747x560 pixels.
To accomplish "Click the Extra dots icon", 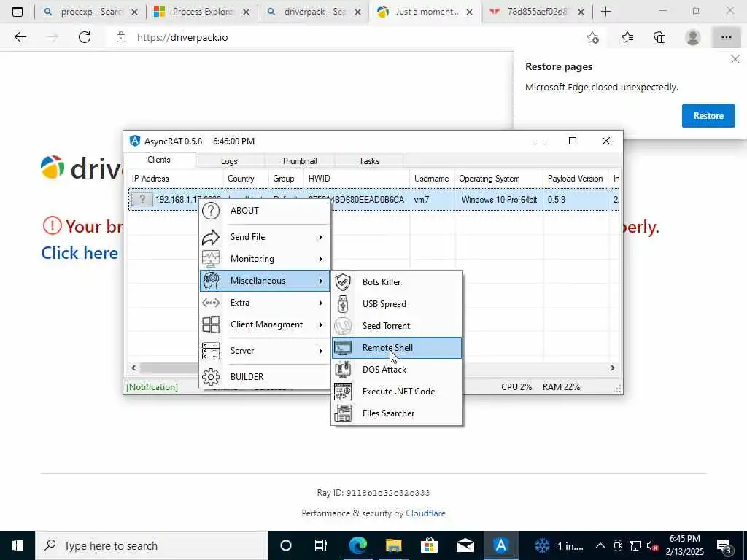I will pos(211,303).
